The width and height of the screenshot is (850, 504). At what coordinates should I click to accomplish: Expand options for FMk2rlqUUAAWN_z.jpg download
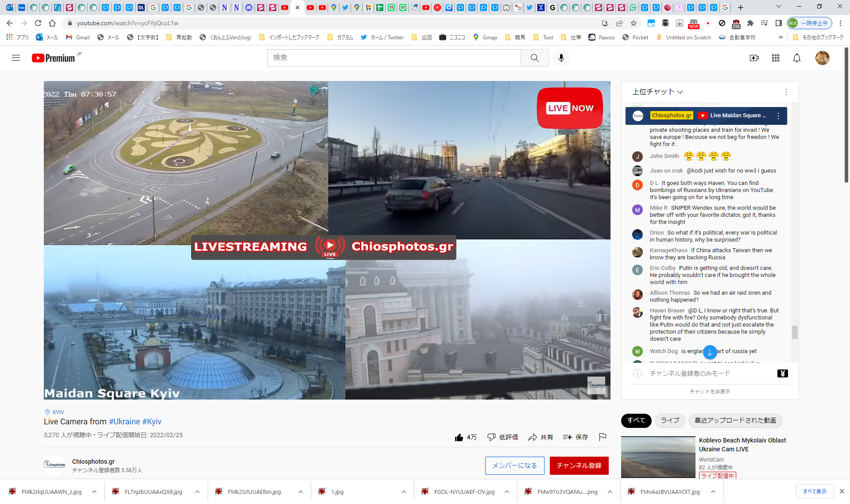coord(94,492)
